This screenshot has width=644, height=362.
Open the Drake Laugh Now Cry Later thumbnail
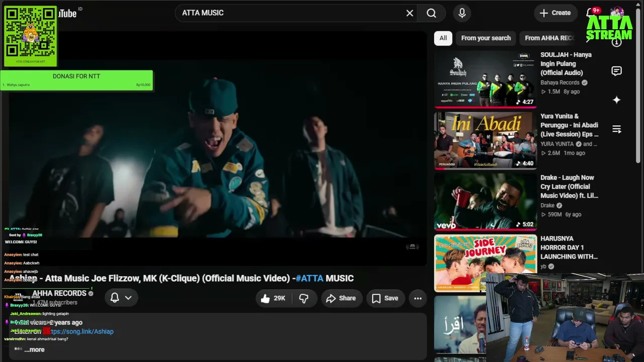tap(486, 202)
